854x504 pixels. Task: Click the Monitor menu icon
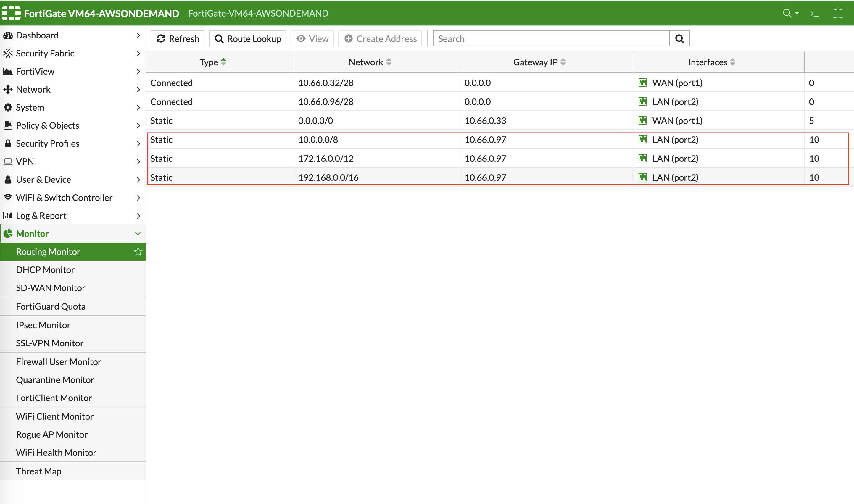[8, 233]
